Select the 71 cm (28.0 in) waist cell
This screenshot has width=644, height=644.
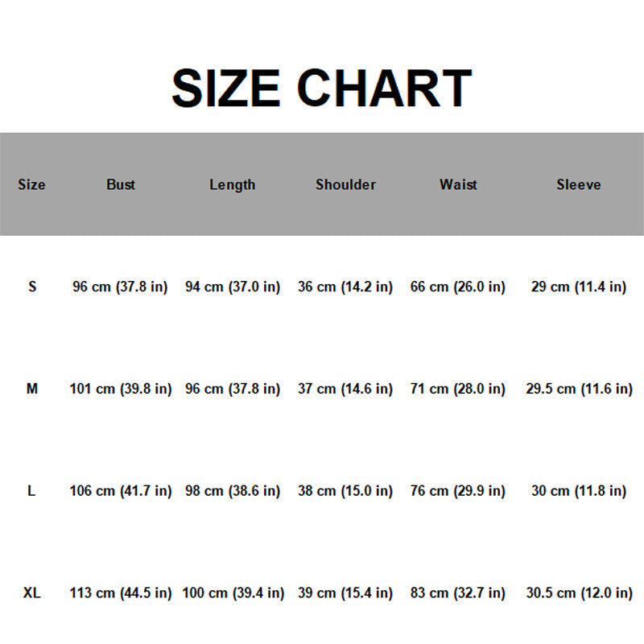click(458, 389)
